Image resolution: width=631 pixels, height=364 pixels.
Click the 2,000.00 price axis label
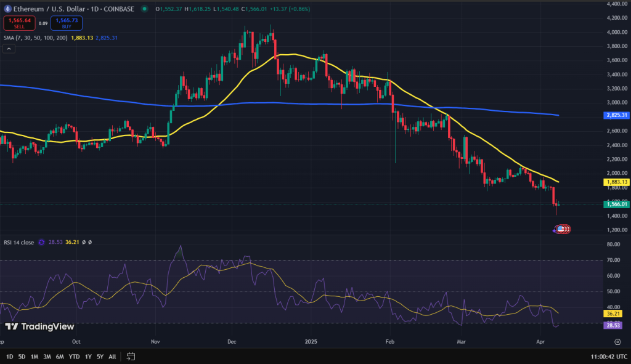click(617, 173)
